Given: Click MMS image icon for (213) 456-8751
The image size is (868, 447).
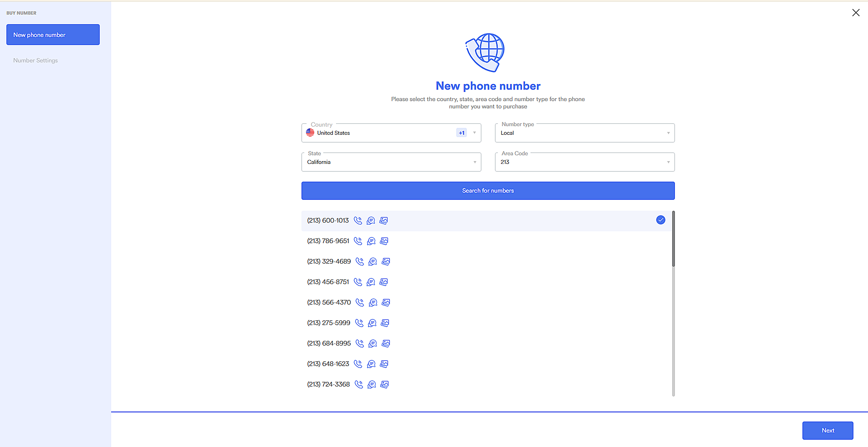Looking at the screenshot, I should (x=383, y=282).
